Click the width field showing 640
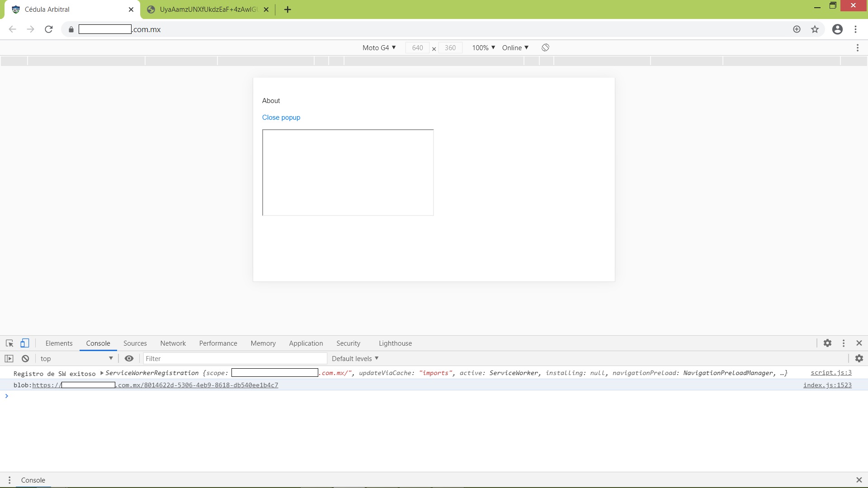Image resolution: width=868 pixels, height=488 pixels. click(417, 47)
